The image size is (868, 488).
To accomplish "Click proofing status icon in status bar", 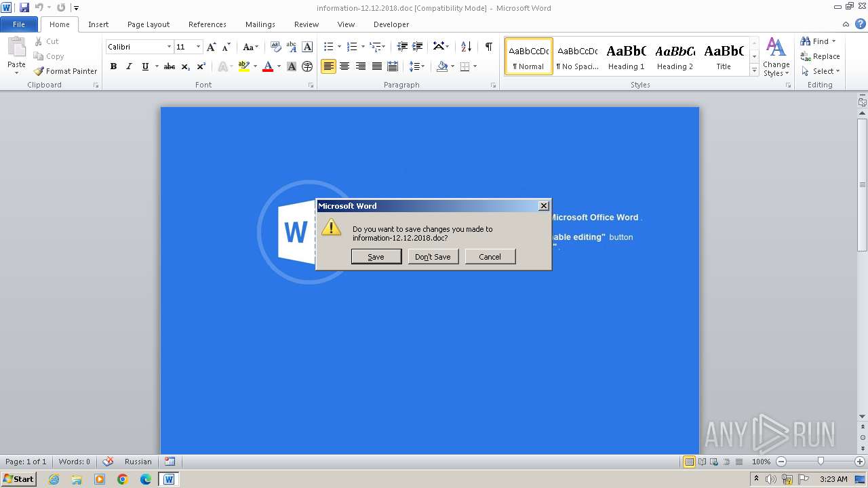I will coord(108,462).
